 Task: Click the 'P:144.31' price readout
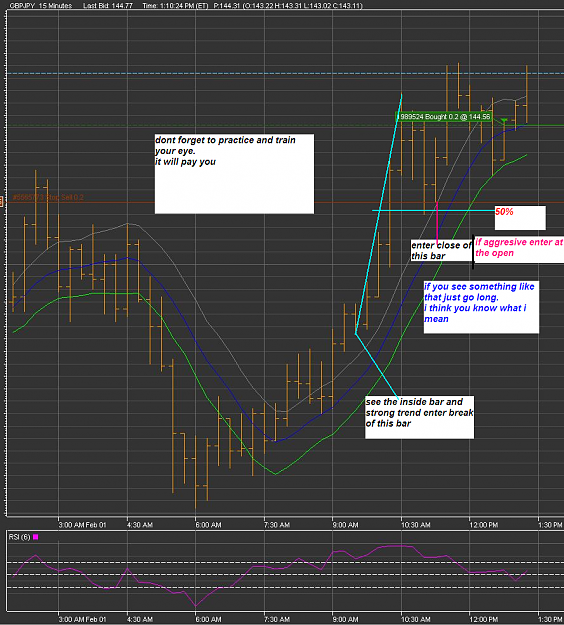(x=226, y=6)
